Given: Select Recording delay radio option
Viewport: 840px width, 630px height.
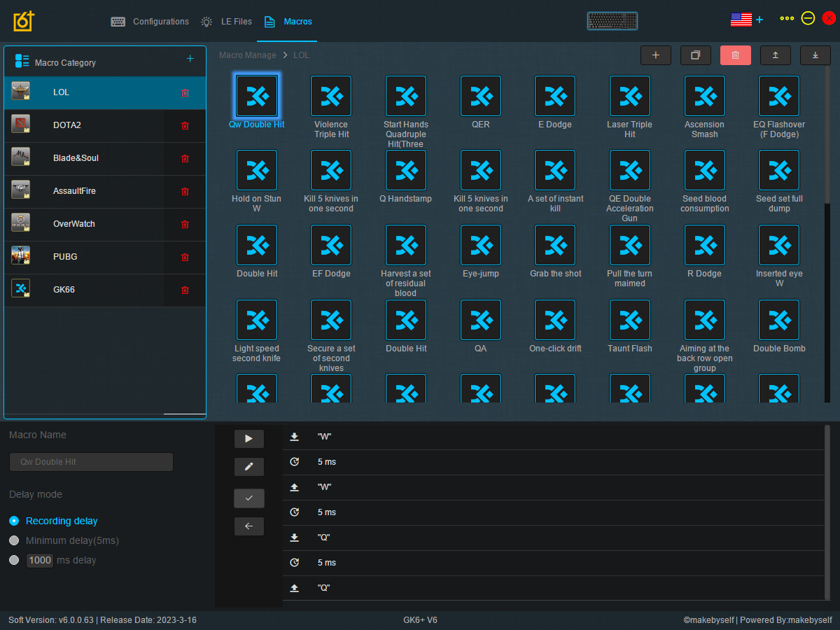Looking at the screenshot, I should coord(14,521).
